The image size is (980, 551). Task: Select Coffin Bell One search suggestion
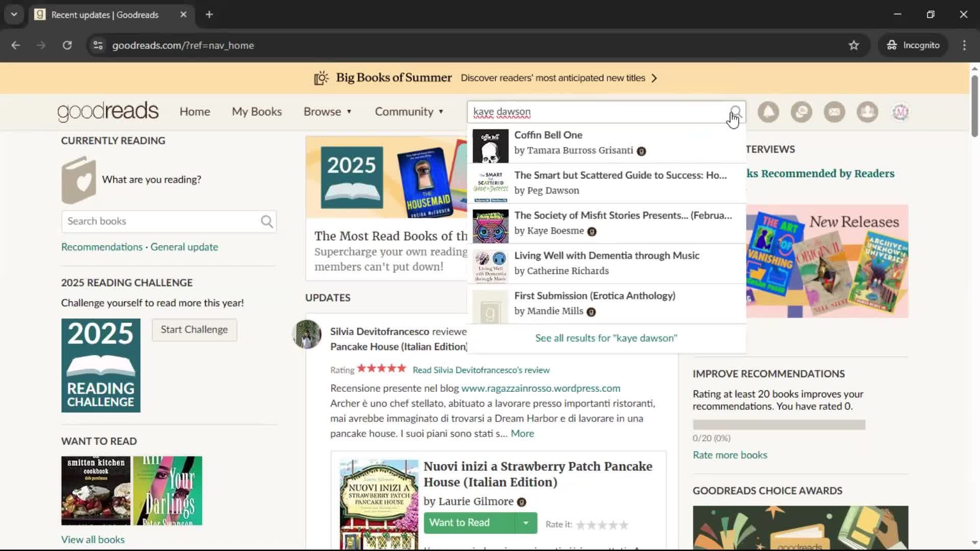click(x=606, y=143)
